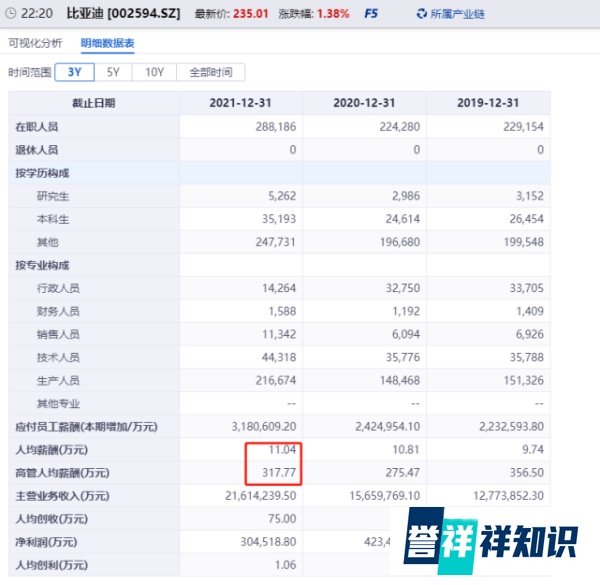The image size is (600, 585).
Task: Click the 按学历构成 section row
Action: (x=279, y=173)
